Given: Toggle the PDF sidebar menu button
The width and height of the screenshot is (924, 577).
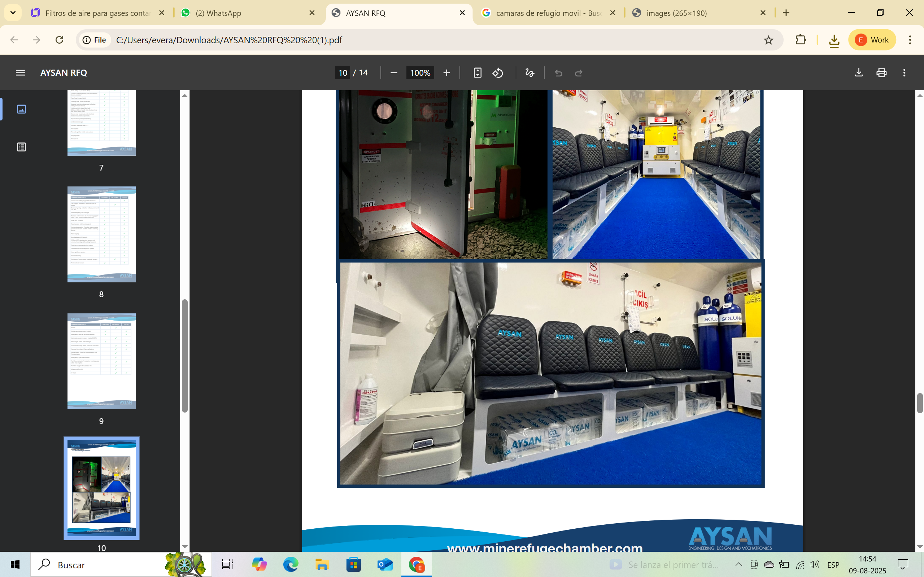Looking at the screenshot, I should [20, 72].
